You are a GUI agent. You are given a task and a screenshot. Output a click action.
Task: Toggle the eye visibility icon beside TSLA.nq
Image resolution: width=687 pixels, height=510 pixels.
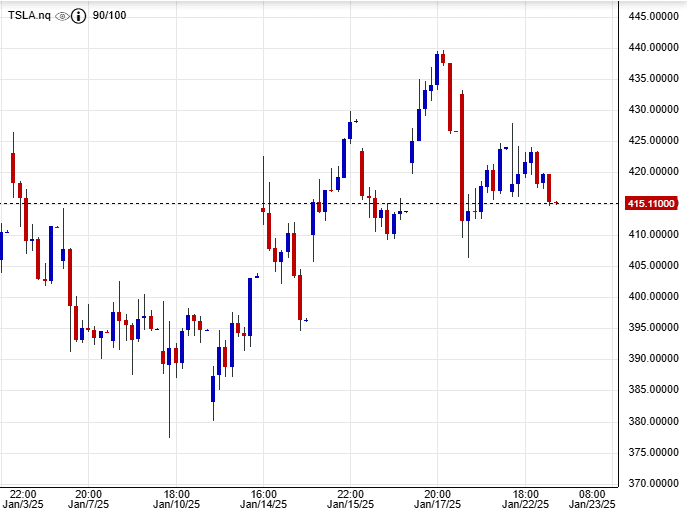(62, 16)
